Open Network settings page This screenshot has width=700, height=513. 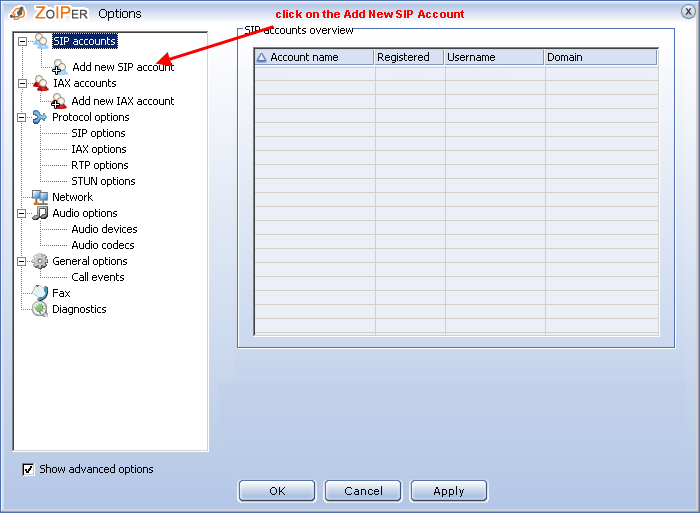tap(72, 197)
